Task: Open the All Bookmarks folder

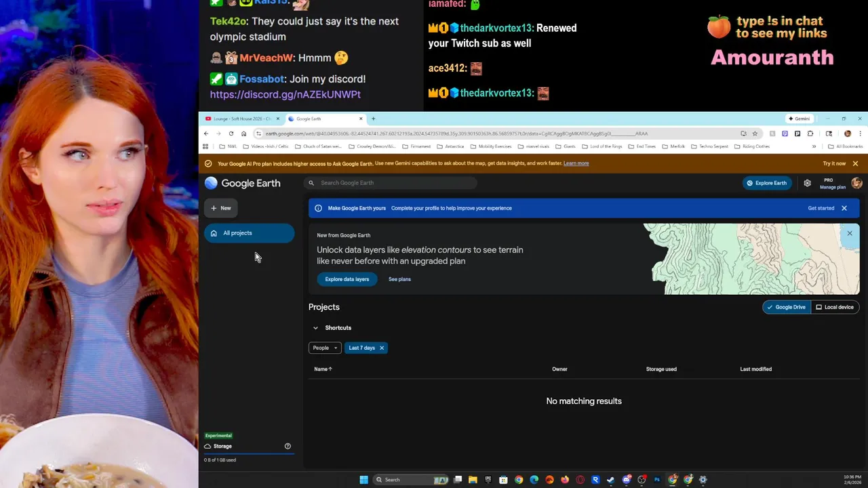Action: [845, 146]
